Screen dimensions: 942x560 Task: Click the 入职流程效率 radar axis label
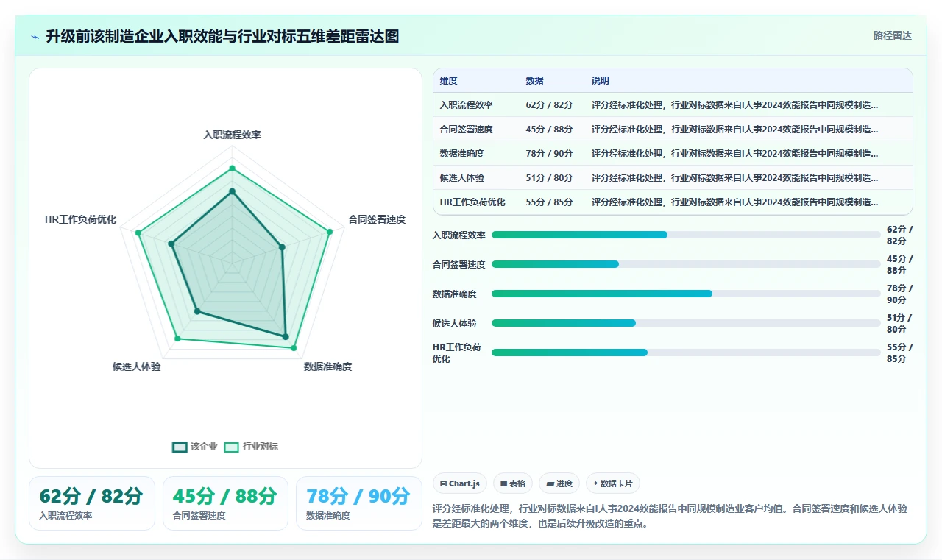click(x=233, y=135)
